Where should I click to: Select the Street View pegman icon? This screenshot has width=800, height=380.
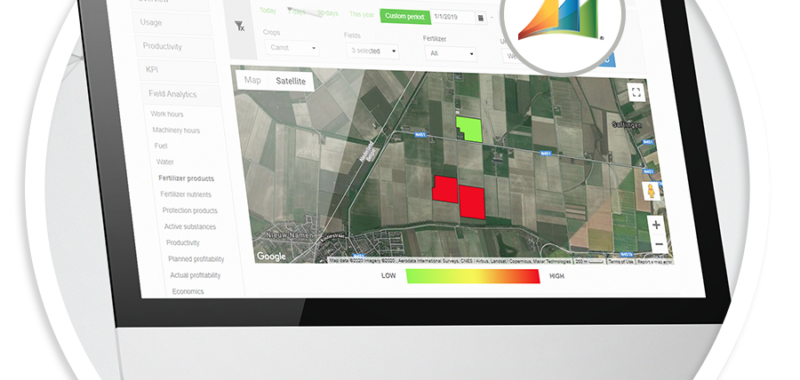(651, 191)
